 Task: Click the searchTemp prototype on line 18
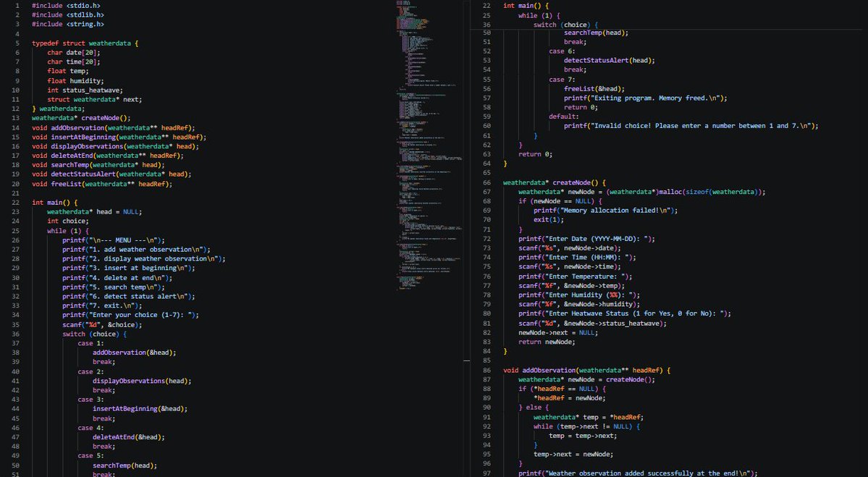pyautogui.click(x=98, y=165)
